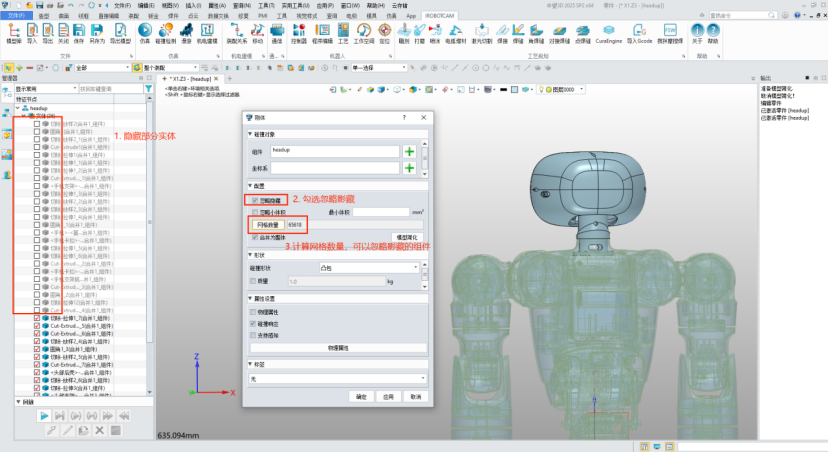Screen dimensions: 829x453
Task: Enable the 物理属性 checkbox
Action: tap(252, 312)
